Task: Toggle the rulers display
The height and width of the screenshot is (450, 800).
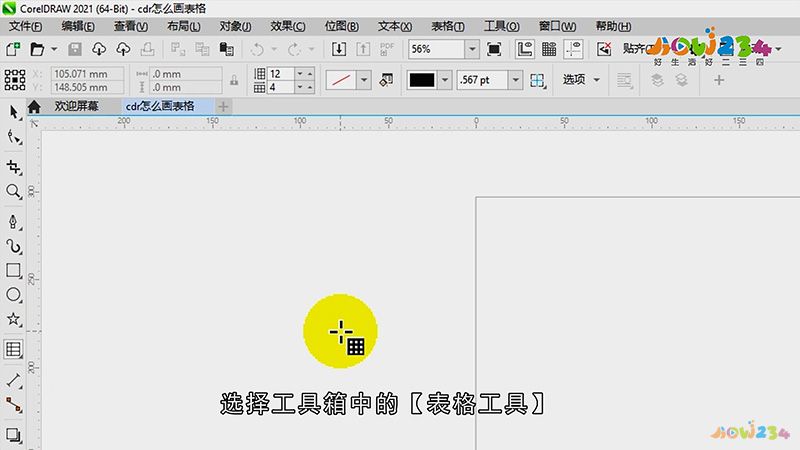Action: (x=524, y=49)
